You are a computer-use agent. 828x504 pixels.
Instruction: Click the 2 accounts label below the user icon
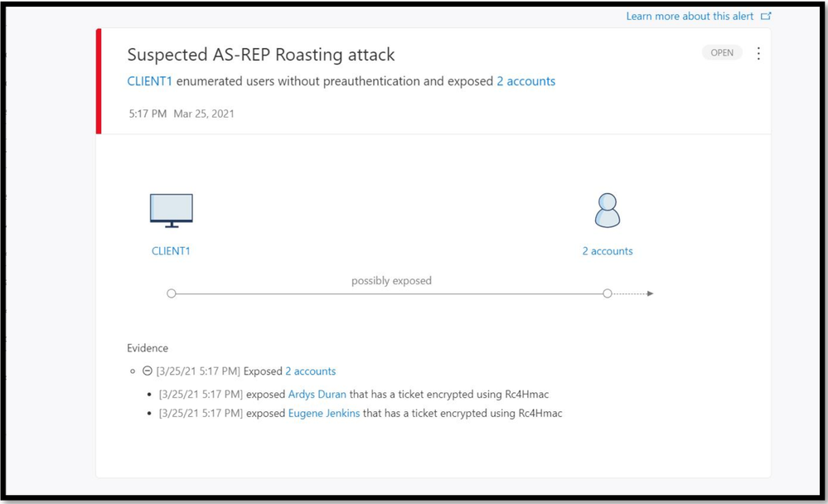[608, 250]
